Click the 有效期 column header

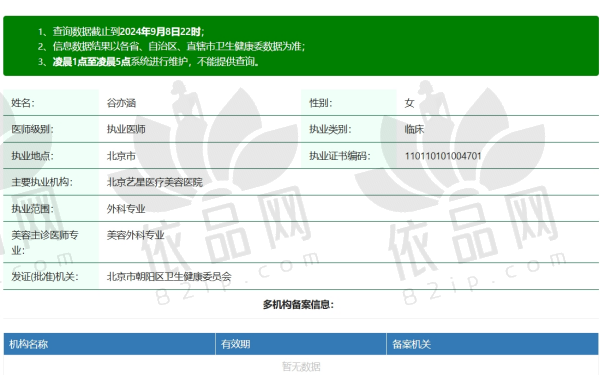(301, 344)
